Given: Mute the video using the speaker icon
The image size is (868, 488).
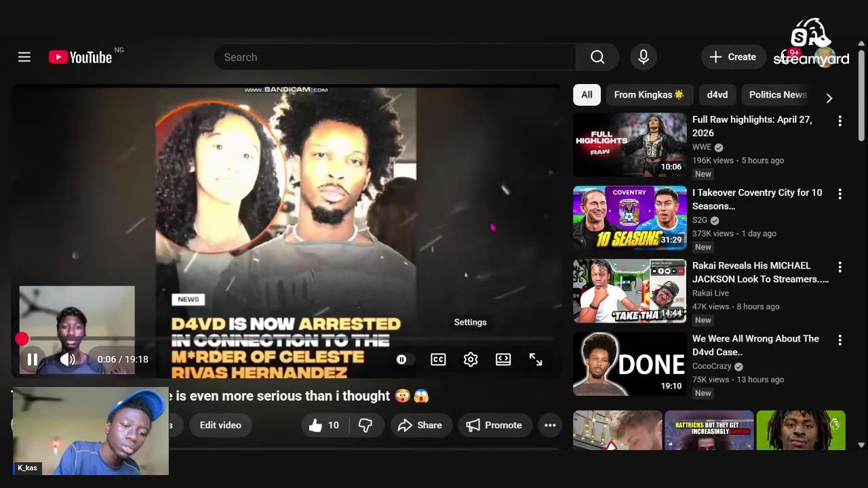Looking at the screenshot, I should pos(67,359).
